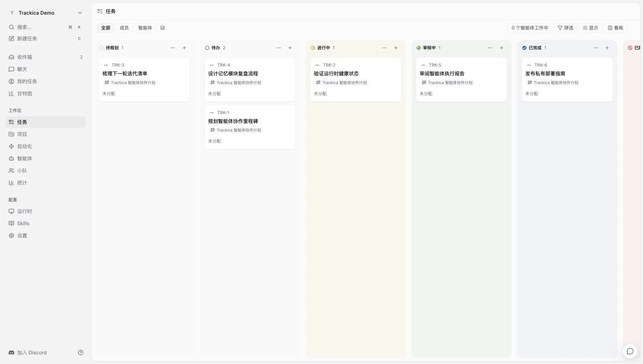Open TRK-3 梳理下一轮迭代清单 card
Screen dimensions: 643x364
144,80
